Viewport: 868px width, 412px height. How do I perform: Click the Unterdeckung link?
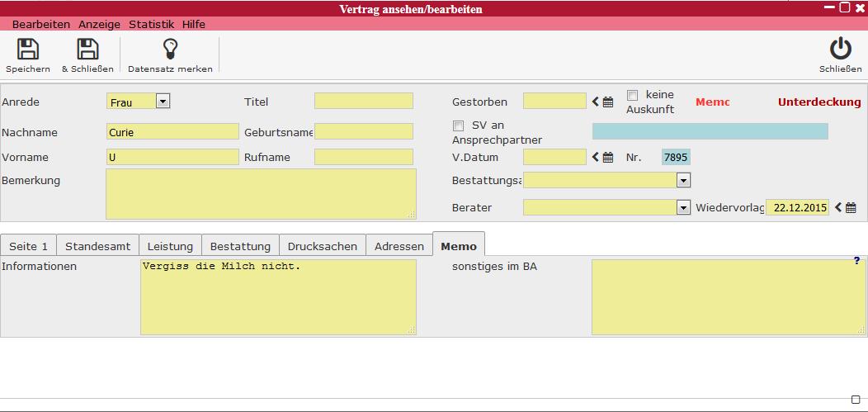818,102
